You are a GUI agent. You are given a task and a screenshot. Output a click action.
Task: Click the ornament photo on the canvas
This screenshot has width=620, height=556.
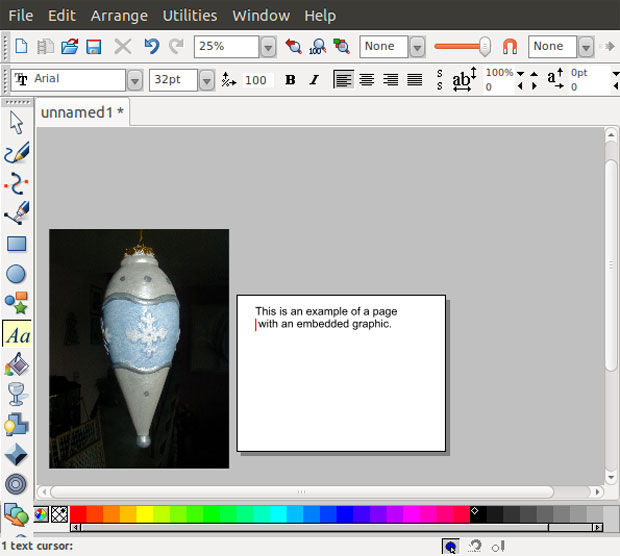coord(139,349)
